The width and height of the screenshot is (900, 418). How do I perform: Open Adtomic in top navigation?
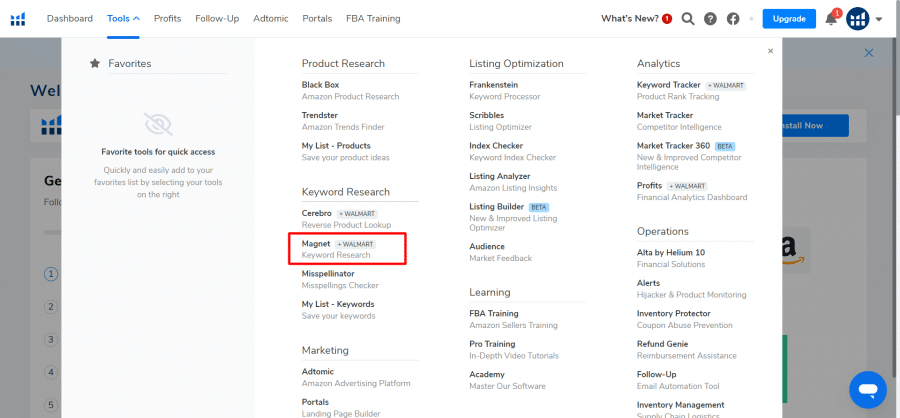[271, 18]
